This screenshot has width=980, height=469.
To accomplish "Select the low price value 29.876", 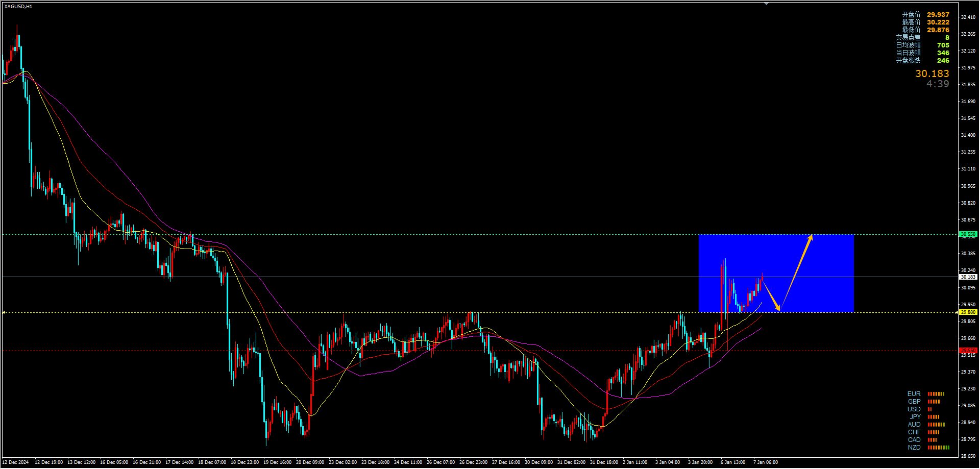I will [938, 30].
